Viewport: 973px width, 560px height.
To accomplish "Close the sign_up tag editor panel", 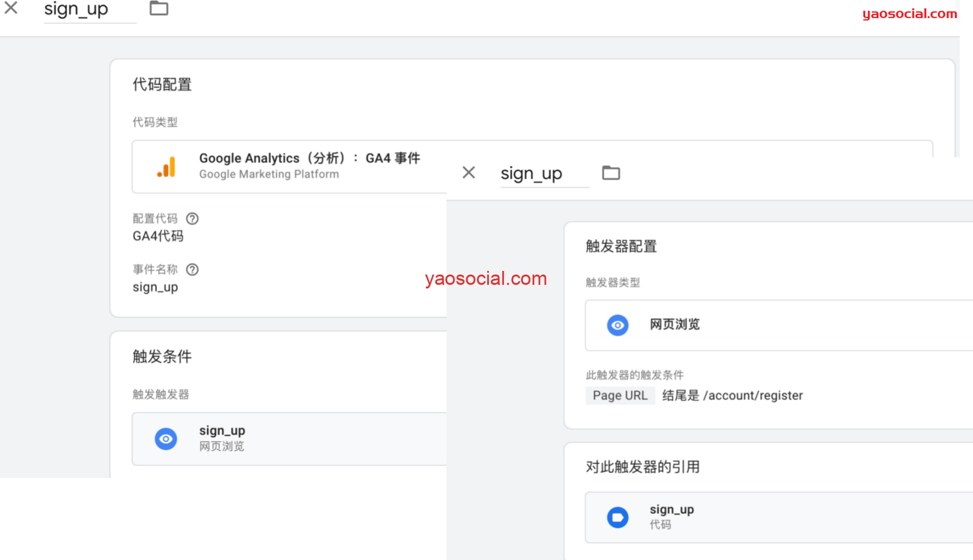I will [x=11, y=8].
